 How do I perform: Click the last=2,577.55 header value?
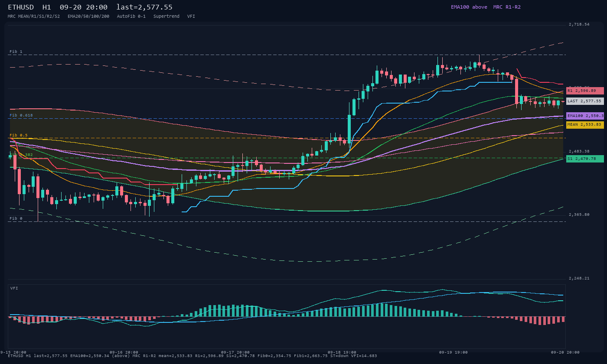(144, 7)
